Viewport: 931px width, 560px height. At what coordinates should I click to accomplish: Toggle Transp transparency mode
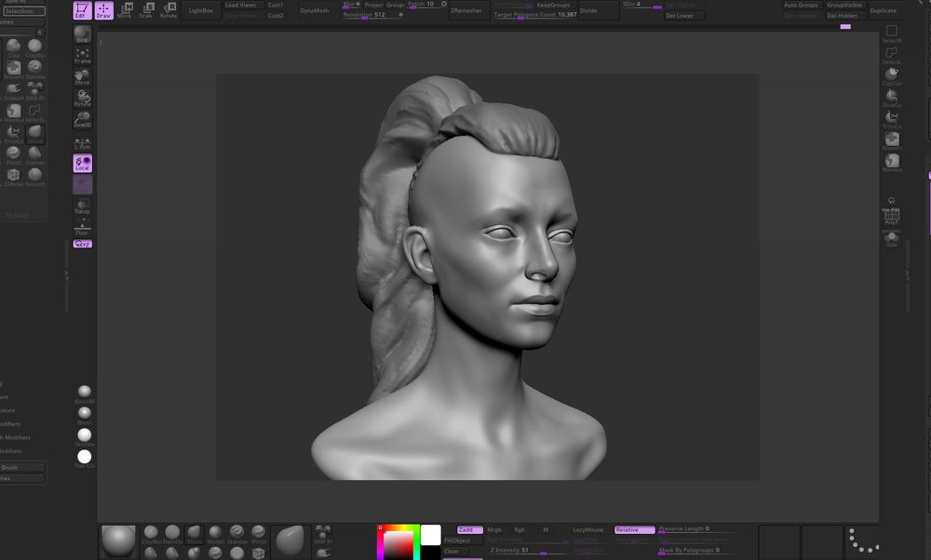point(83,206)
